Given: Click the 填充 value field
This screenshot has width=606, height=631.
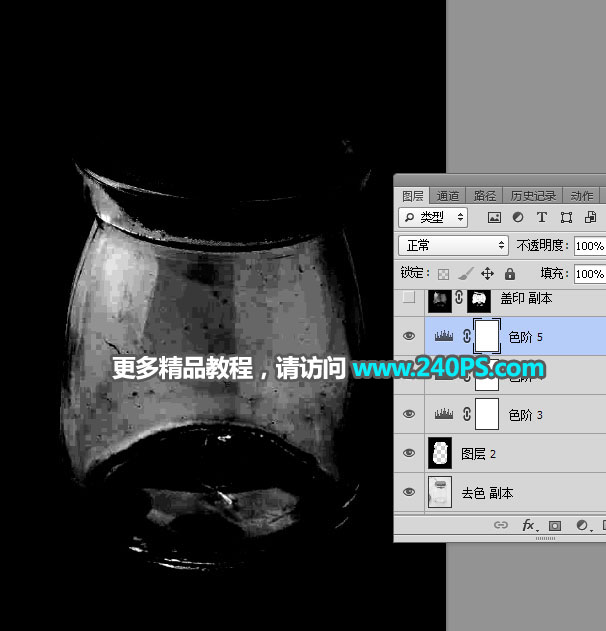Looking at the screenshot, I should tap(590, 274).
